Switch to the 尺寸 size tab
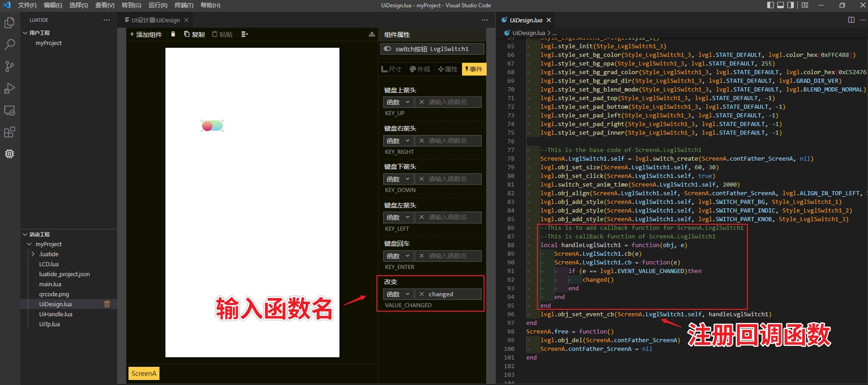The image size is (868, 385). [391, 69]
